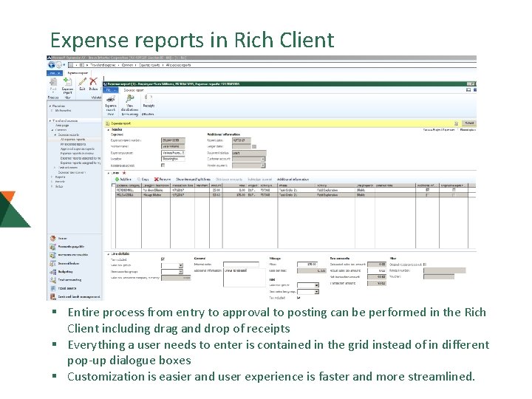This screenshot has height=399, width=532.
Task: Check the select-all checkbox in grid header
Action: tap(114, 185)
